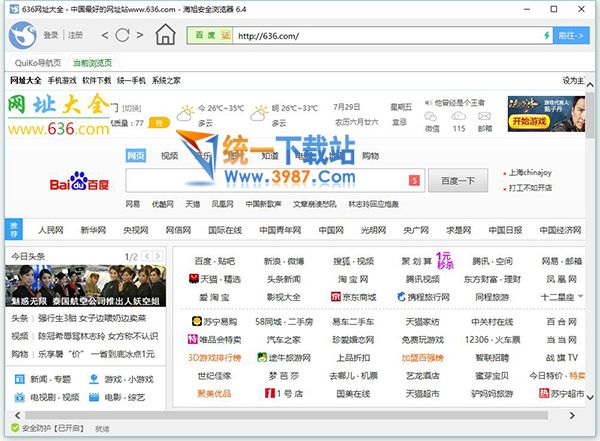The image size is (600, 441).
Task: Switch to QuiKo导航页 tab
Action: (x=38, y=63)
